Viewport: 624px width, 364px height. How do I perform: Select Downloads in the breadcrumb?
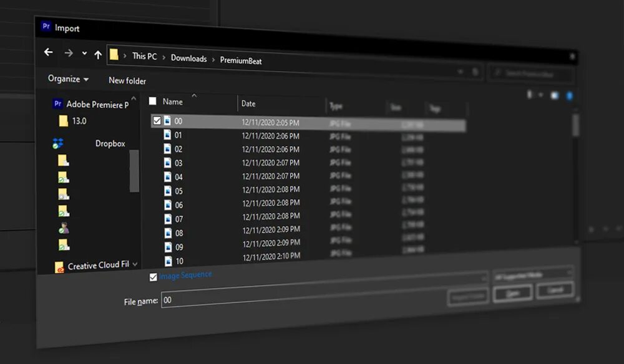(188, 59)
